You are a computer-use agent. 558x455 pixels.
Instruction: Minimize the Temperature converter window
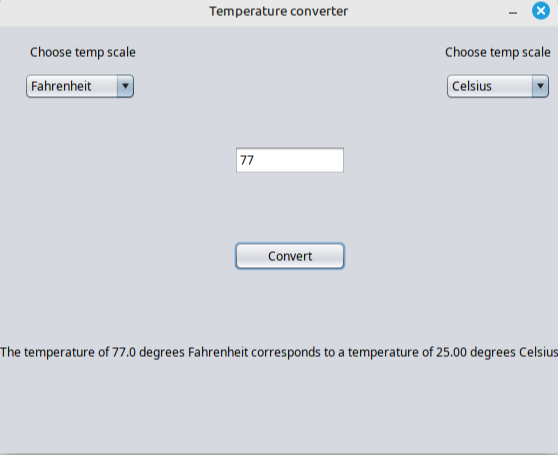513,13
